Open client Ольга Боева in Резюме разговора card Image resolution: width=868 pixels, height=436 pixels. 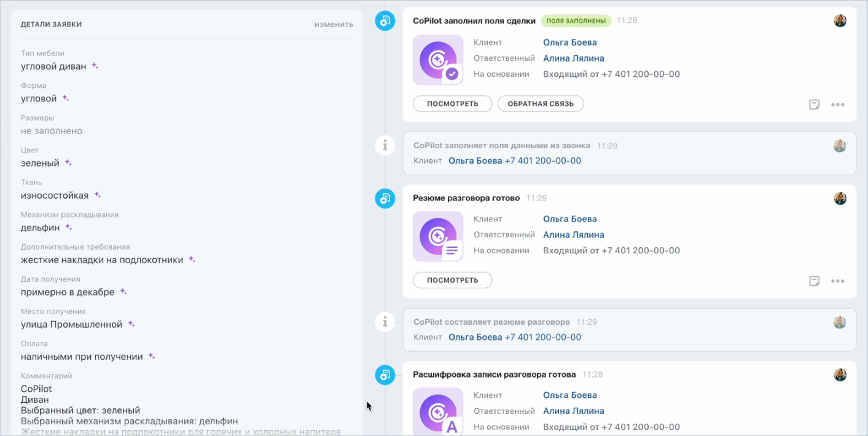[570, 219]
